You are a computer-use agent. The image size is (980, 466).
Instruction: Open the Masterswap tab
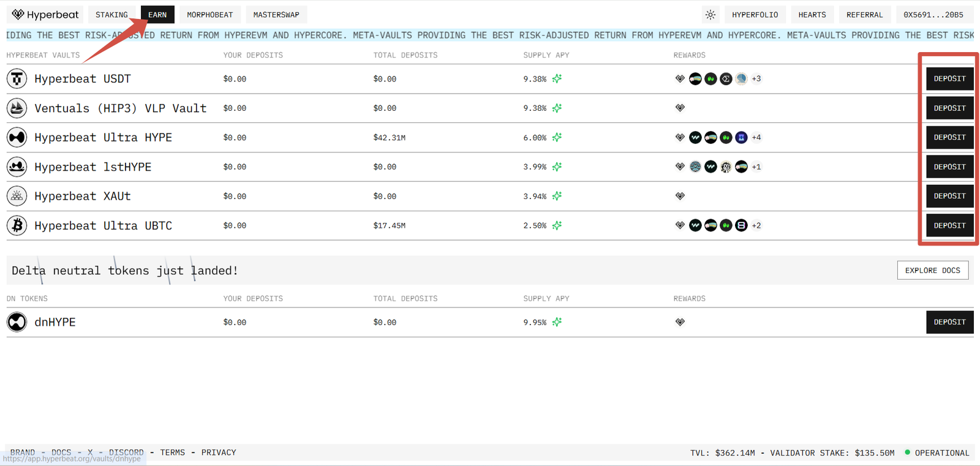tap(276, 15)
